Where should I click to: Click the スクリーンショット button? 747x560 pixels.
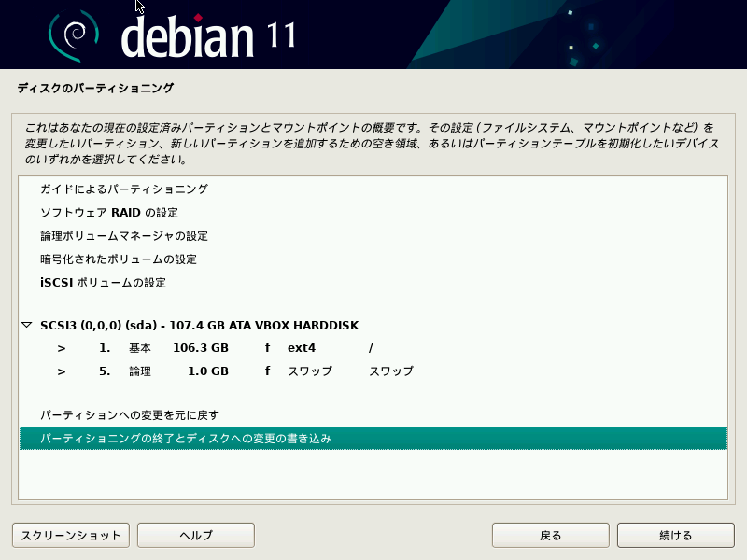point(71,535)
